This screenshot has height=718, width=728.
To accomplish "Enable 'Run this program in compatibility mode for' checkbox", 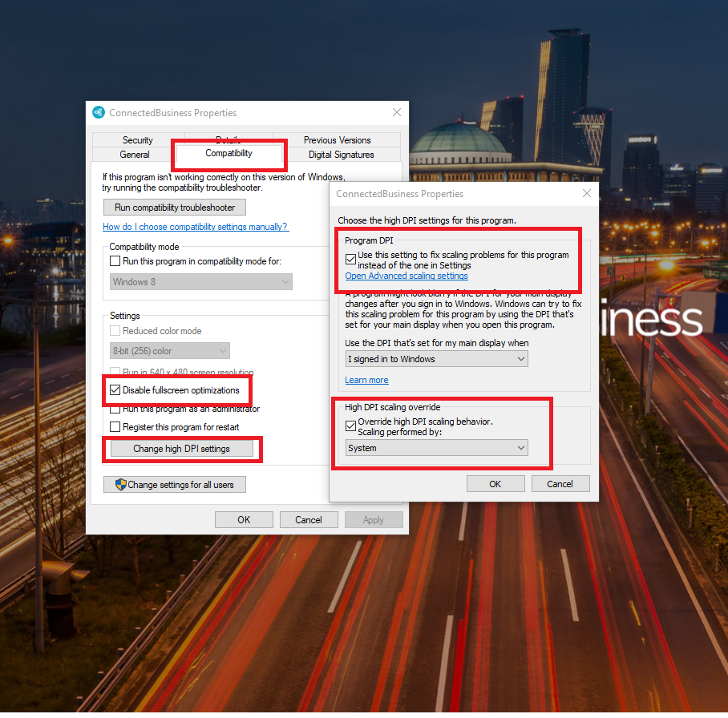I will [x=115, y=261].
